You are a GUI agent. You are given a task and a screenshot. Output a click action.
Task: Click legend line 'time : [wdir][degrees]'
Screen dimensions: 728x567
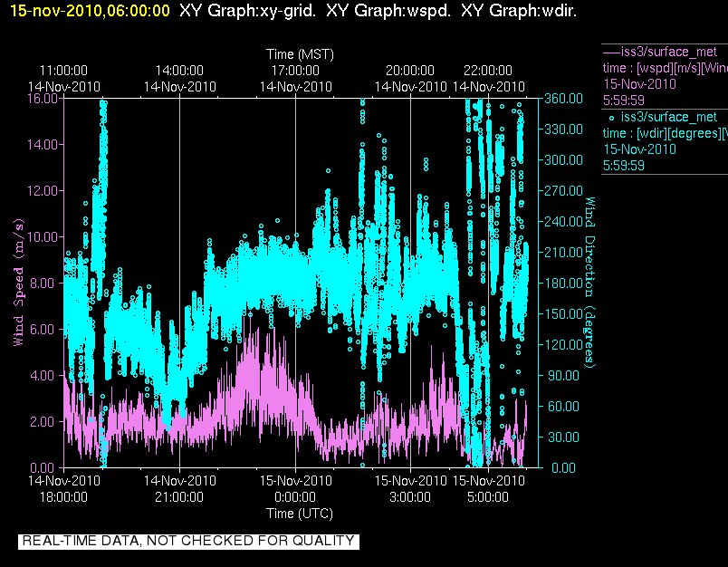pos(665,133)
